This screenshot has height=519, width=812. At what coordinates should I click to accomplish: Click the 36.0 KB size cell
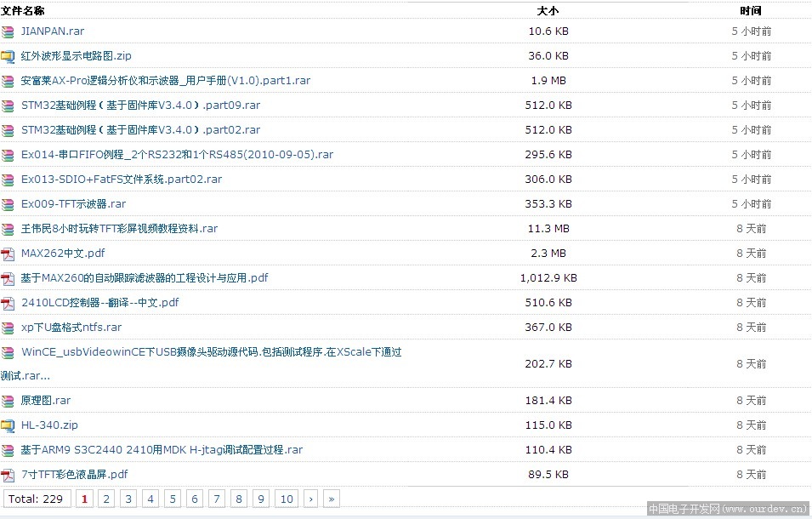(548, 56)
